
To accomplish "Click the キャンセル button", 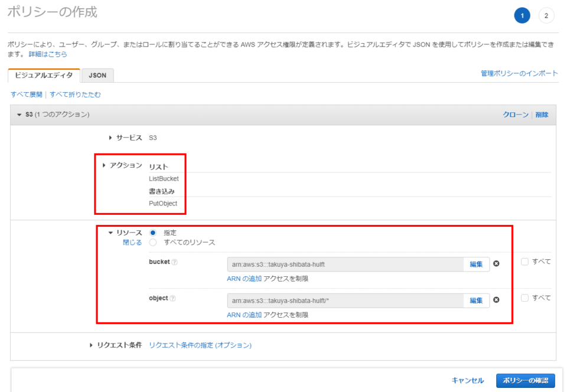I will (x=468, y=380).
